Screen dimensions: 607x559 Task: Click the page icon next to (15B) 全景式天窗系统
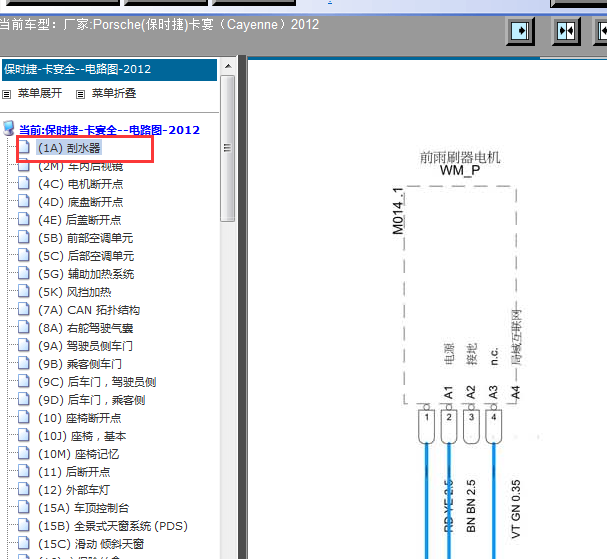[x=24, y=525]
